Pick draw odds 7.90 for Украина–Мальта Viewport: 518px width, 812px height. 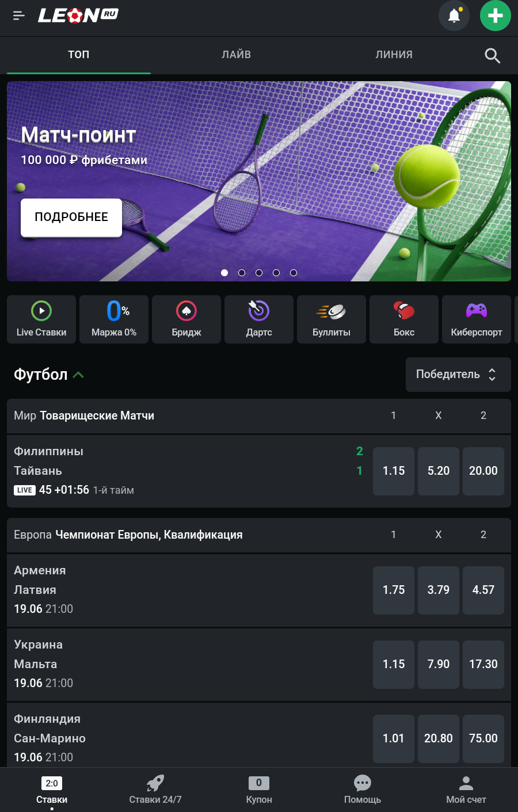coord(439,664)
